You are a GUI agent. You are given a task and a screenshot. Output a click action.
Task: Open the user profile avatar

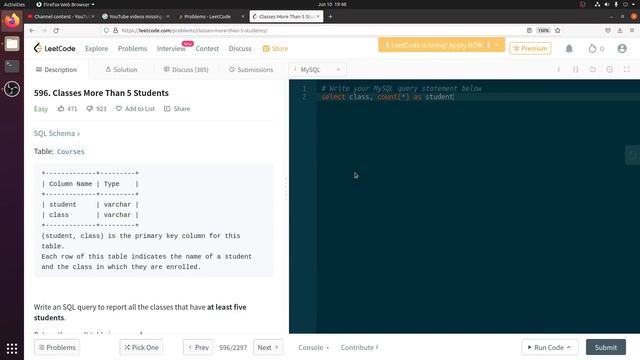622,49
